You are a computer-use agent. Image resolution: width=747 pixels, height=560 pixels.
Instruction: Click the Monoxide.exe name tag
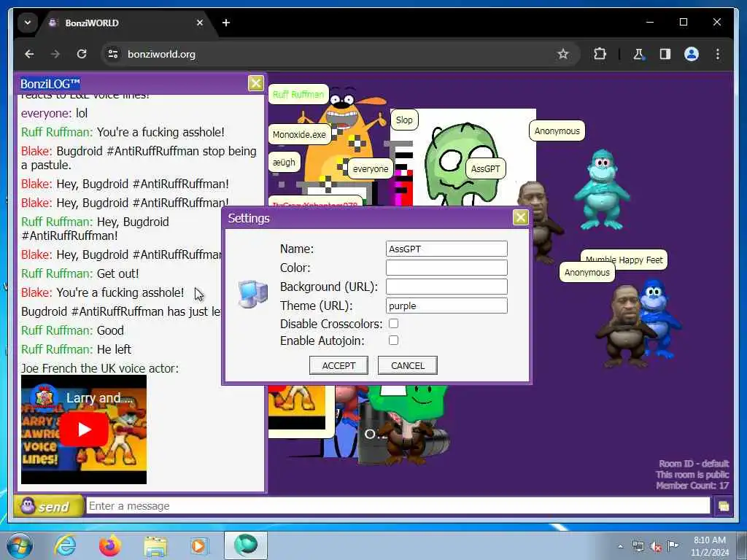[x=299, y=134]
